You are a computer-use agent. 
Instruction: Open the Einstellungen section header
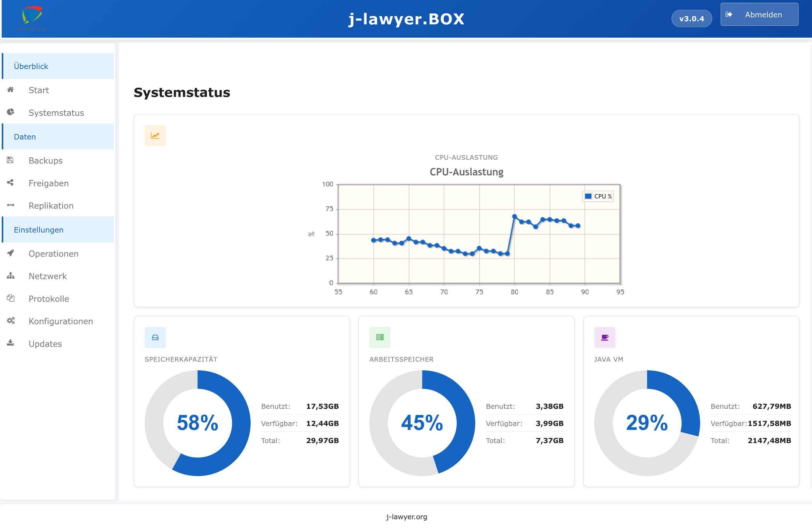(39, 230)
